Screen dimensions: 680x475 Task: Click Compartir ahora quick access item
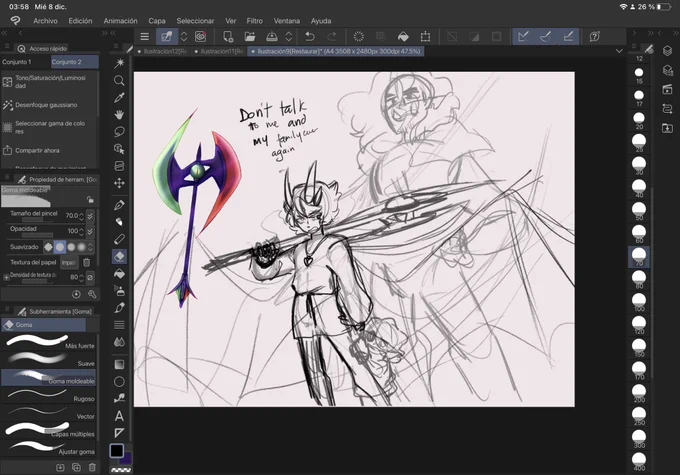49,151
